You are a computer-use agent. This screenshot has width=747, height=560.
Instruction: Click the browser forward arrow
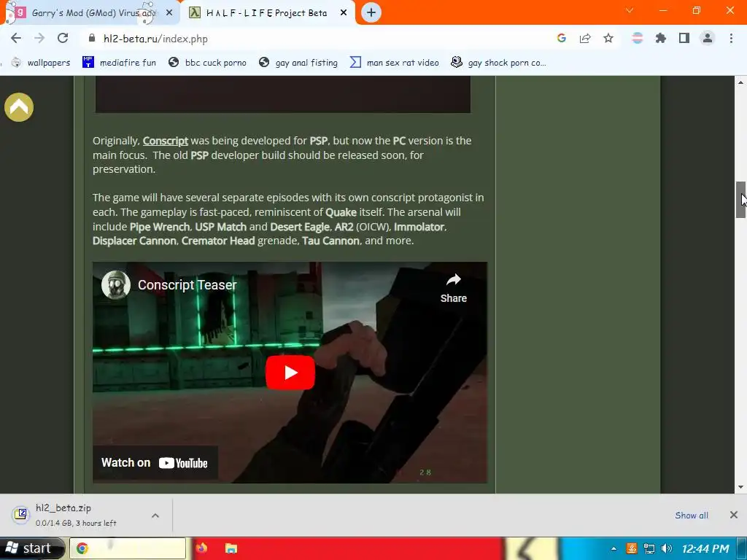[39, 38]
